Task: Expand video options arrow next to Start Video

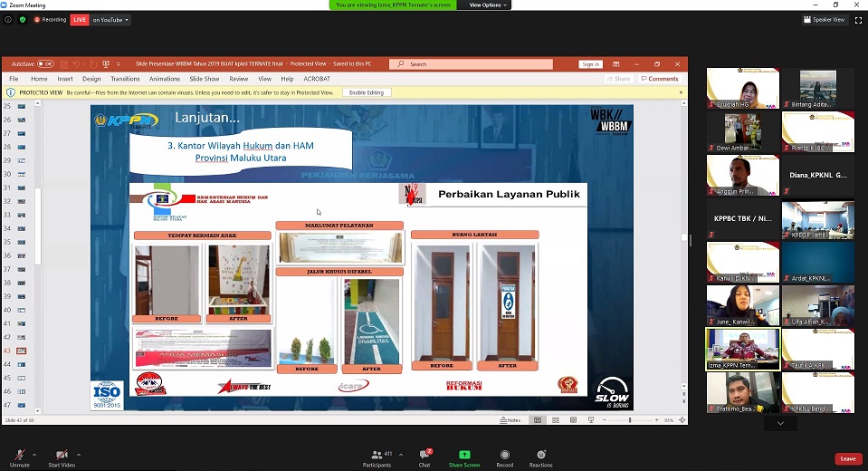Action: (79, 455)
